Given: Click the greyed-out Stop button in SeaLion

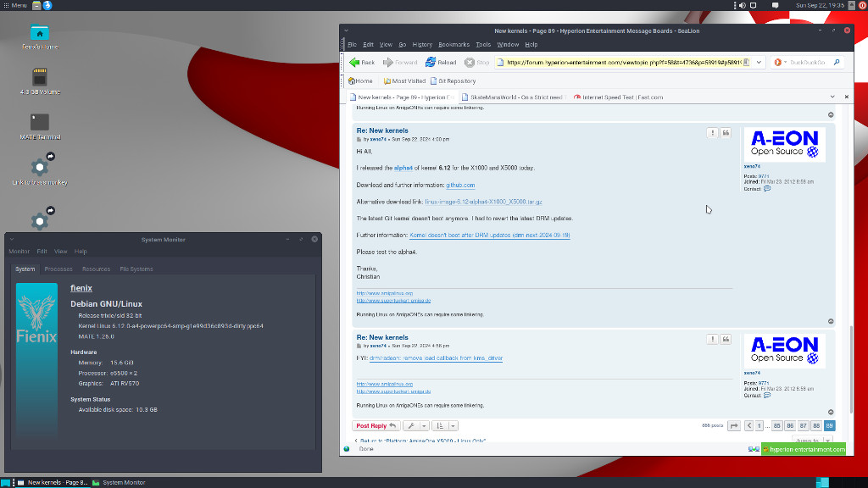Looking at the screenshot, I should [476, 63].
